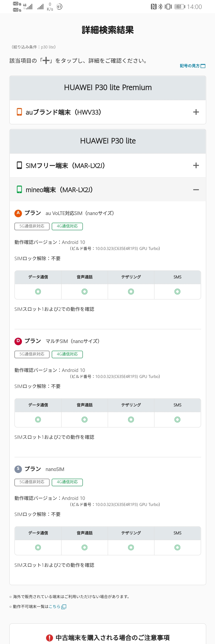The image size is (215, 644).
Task: Click the NFC icon in status bar
Action: 154,7
